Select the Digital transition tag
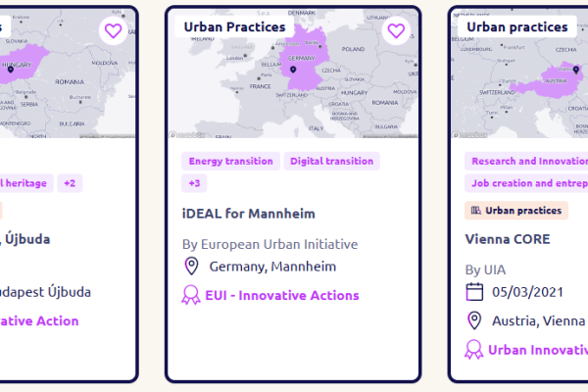 click(332, 161)
